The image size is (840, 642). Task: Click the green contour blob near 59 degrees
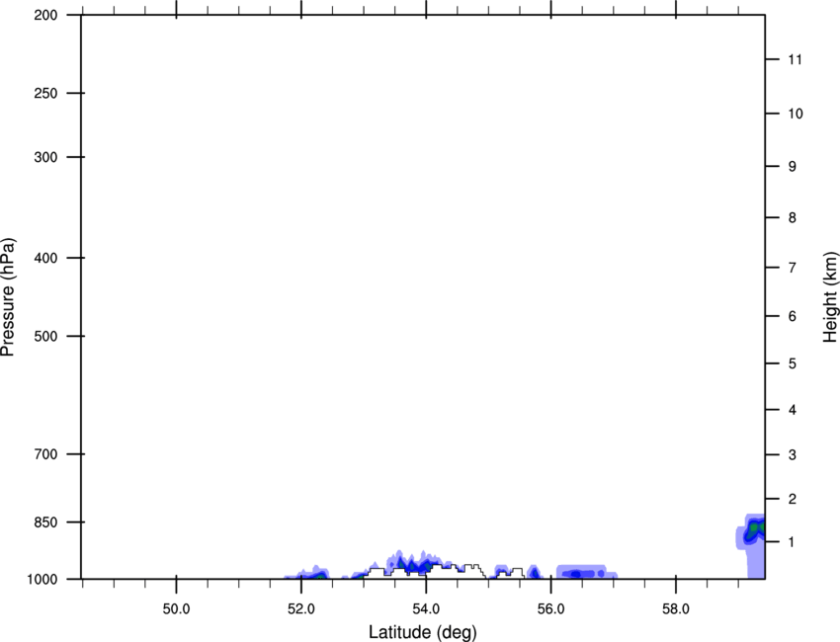coord(754,528)
